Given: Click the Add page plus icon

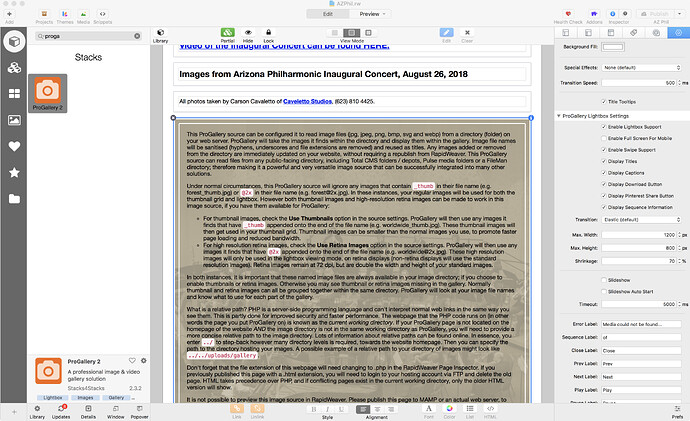Looking at the screenshot, I should point(9,14).
